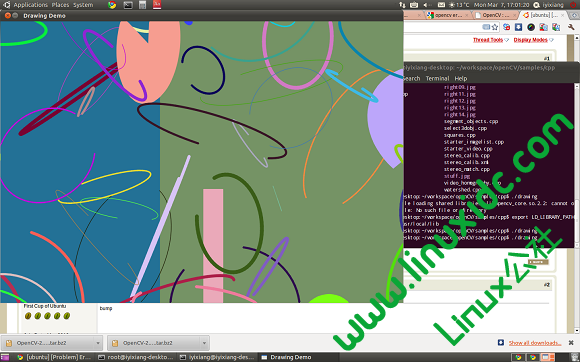Click the blue download extension icon

[519, 27]
